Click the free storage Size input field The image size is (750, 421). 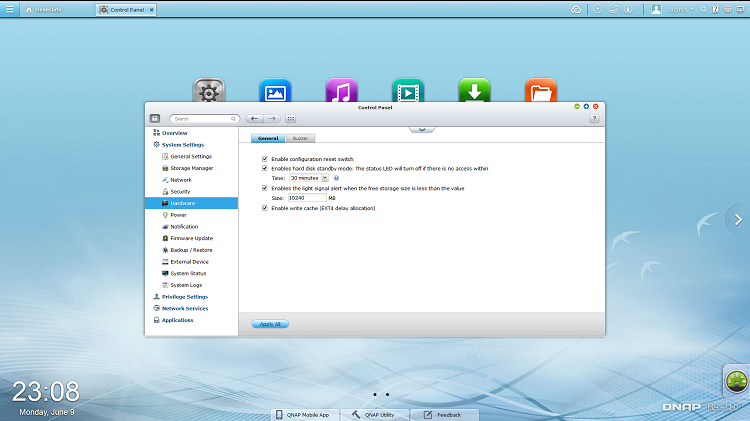tap(305, 198)
